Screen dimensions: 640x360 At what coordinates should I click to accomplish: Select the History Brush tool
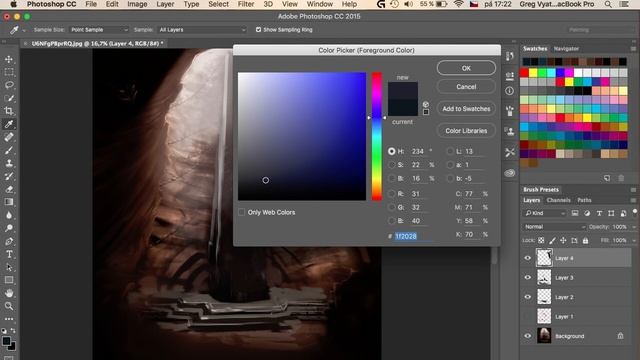pos(9,176)
